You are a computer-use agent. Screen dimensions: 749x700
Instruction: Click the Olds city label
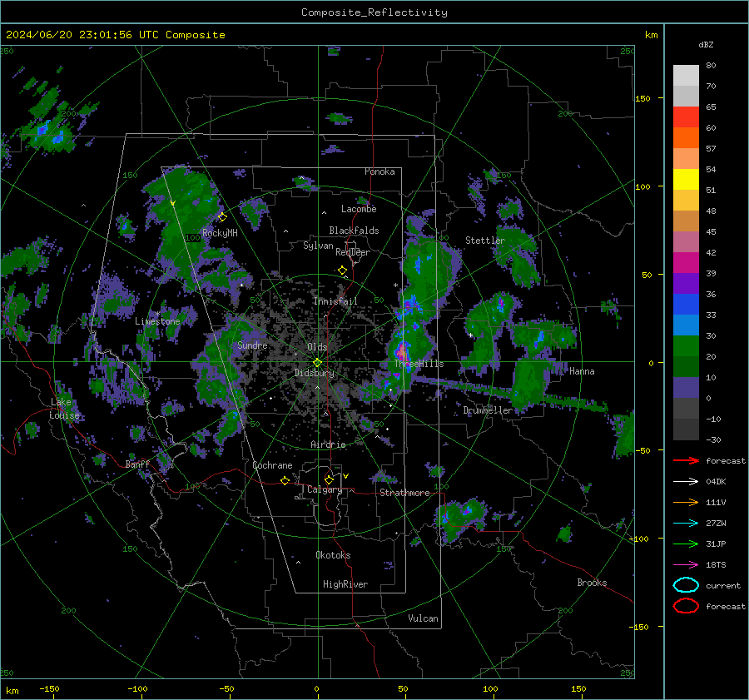pos(317,347)
